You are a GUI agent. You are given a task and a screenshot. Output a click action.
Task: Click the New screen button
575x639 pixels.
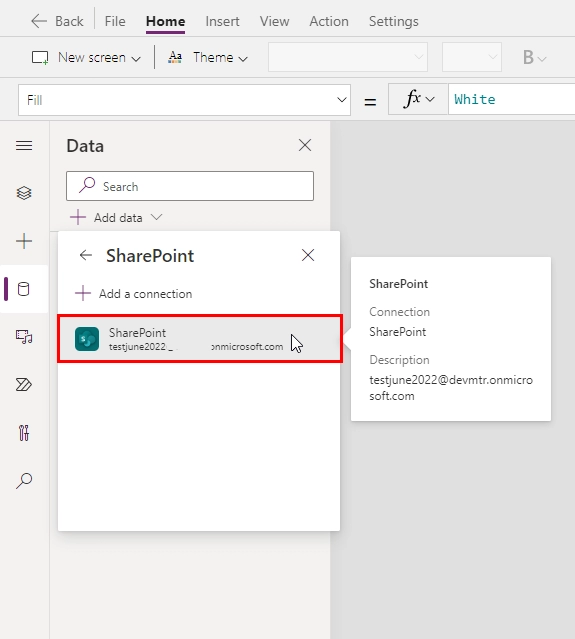click(86, 57)
